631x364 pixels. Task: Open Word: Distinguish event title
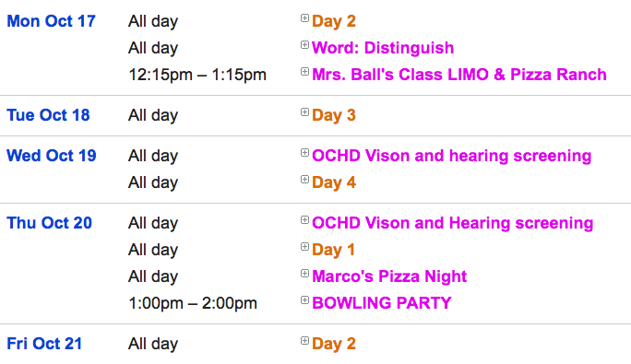383,48
